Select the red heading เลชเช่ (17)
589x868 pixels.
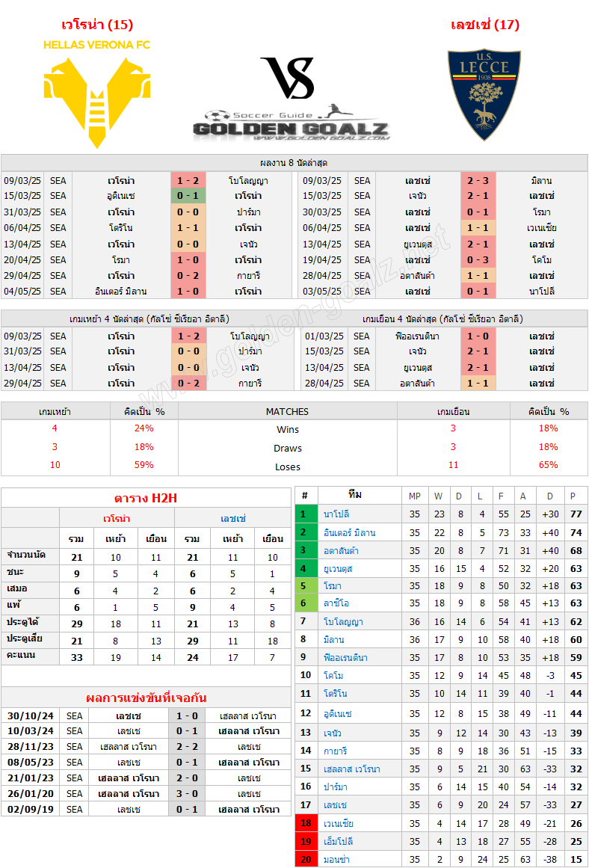click(x=485, y=25)
